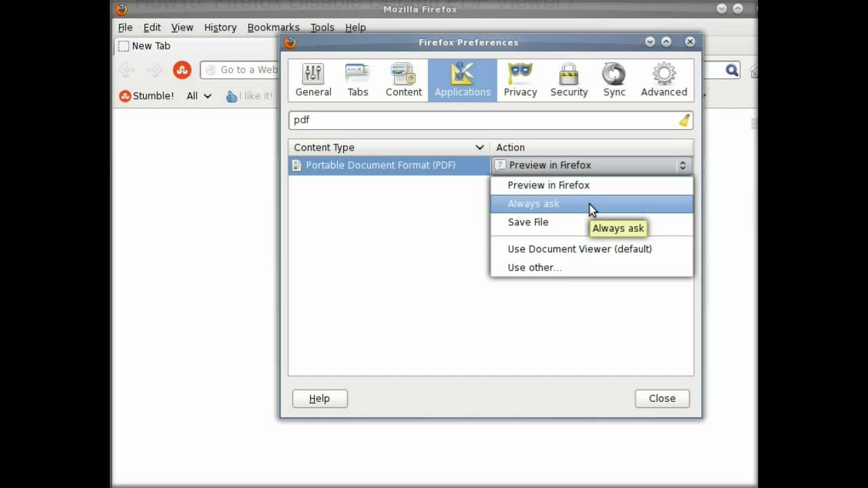Open the Privacy preferences pane
Image resolution: width=868 pixels, height=488 pixels.
[x=520, y=80]
